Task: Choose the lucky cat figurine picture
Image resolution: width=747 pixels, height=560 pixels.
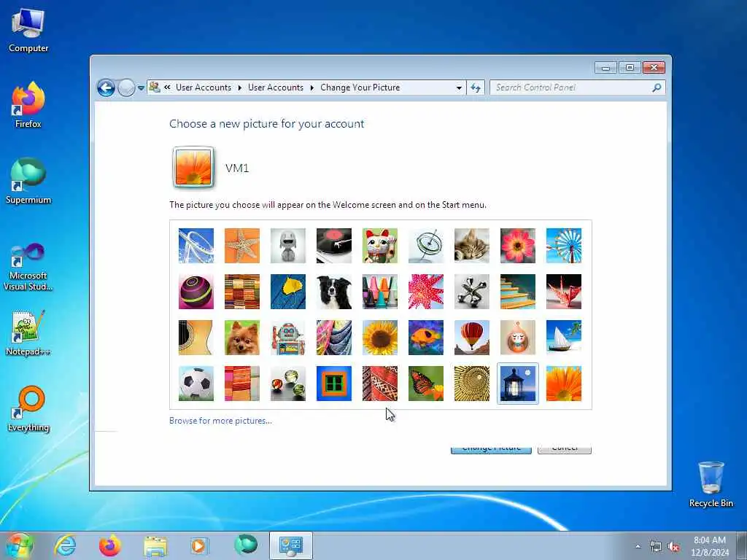Action: [x=379, y=246]
